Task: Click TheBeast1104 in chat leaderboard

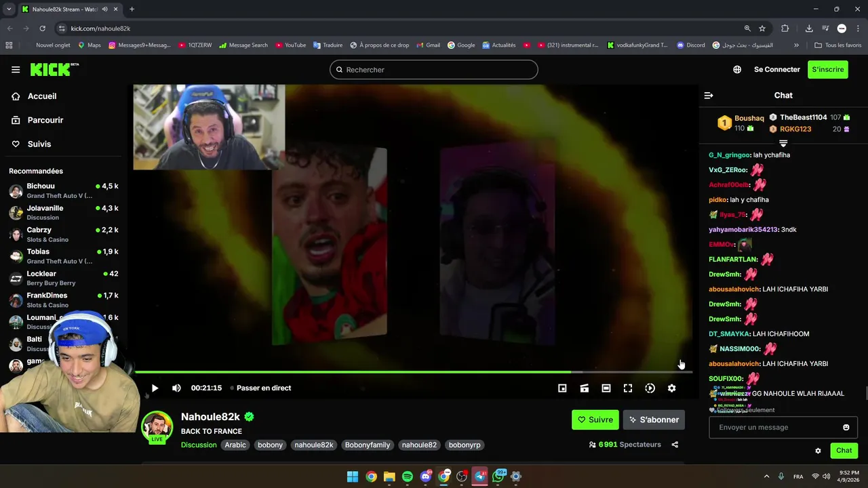Action: [x=803, y=117]
